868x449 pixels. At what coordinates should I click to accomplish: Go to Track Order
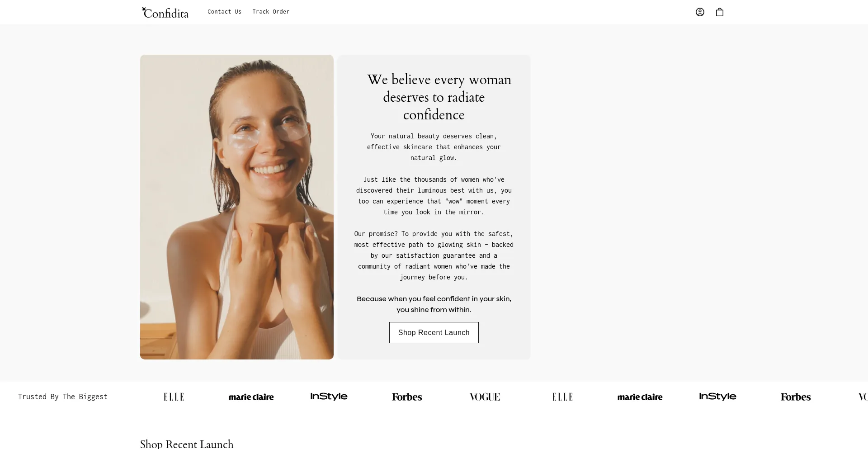pos(271,12)
